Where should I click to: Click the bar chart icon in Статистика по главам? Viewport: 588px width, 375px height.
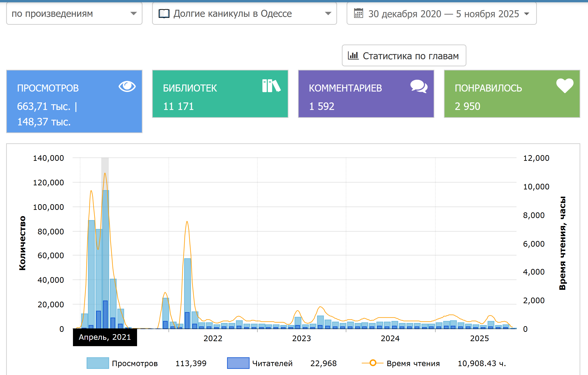pyautogui.click(x=353, y=56)
